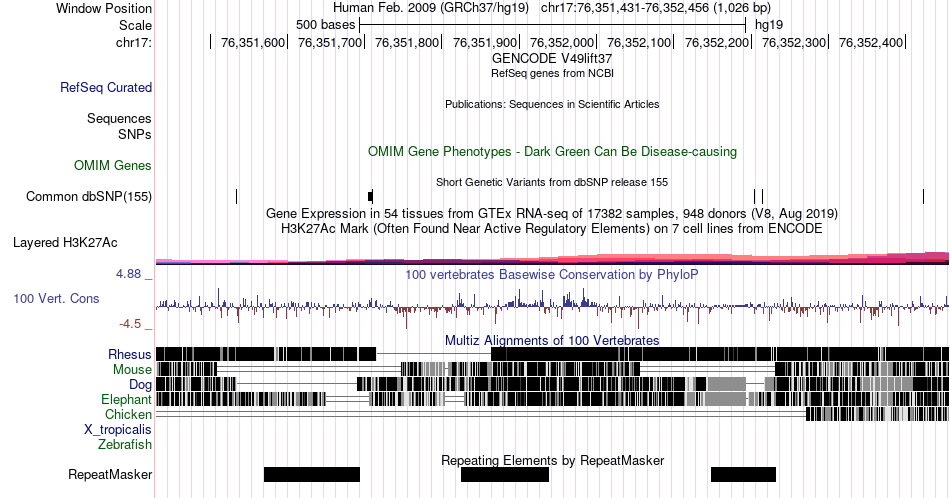Click the leftmost dbSNP variant tick

[236, 196]
